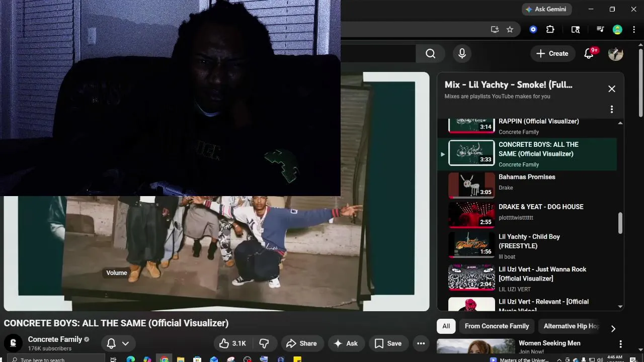
Task: Play Lil Yachty - Child Boy thumbnail
Action: click(471, 244)
